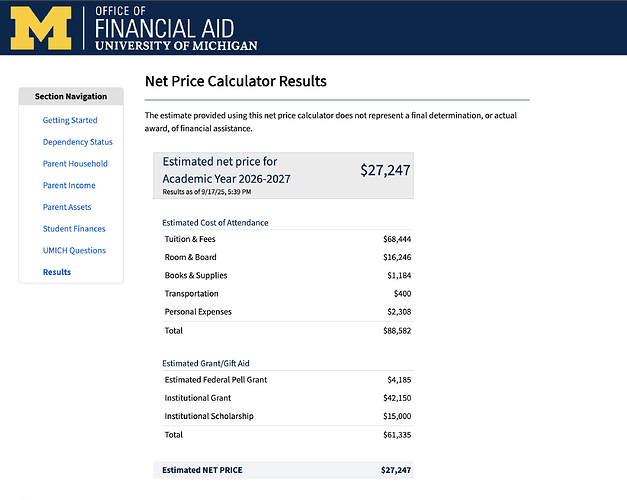The height and width of the screenshot is (500, 627).
Task: Click the Estimated Cost of Attendance heading
Action: click(215, 222)
